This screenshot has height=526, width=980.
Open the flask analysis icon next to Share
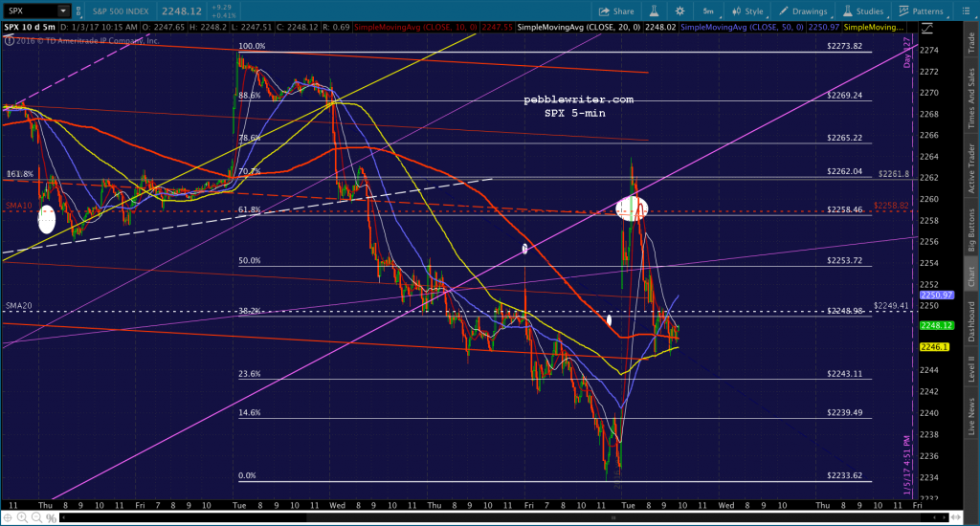[654, 11]
